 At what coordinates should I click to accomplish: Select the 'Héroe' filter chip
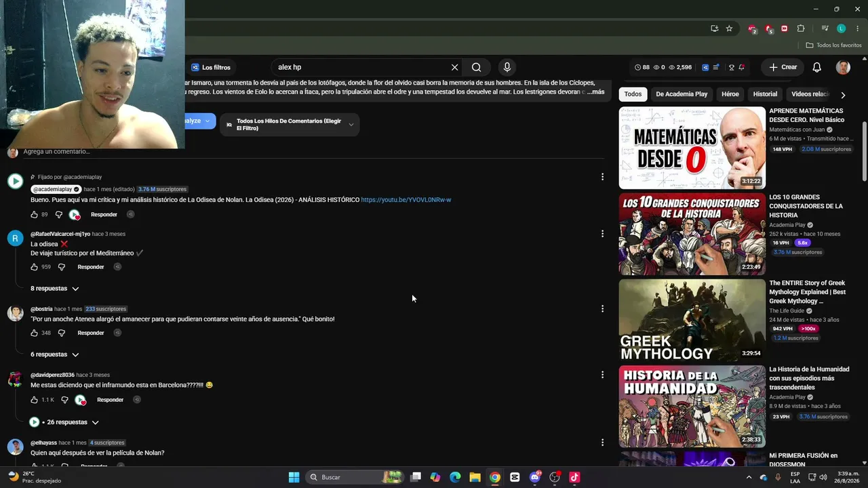730,94
